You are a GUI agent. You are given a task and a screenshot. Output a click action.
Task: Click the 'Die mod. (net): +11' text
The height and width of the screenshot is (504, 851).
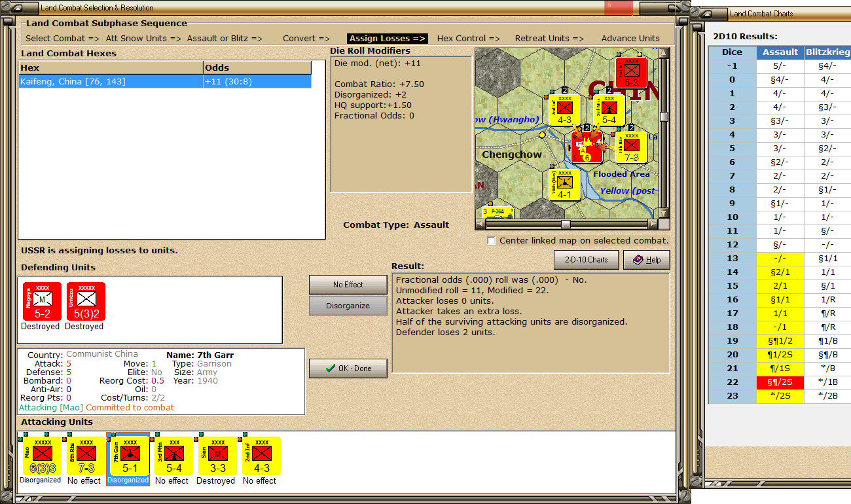point(378,63)
